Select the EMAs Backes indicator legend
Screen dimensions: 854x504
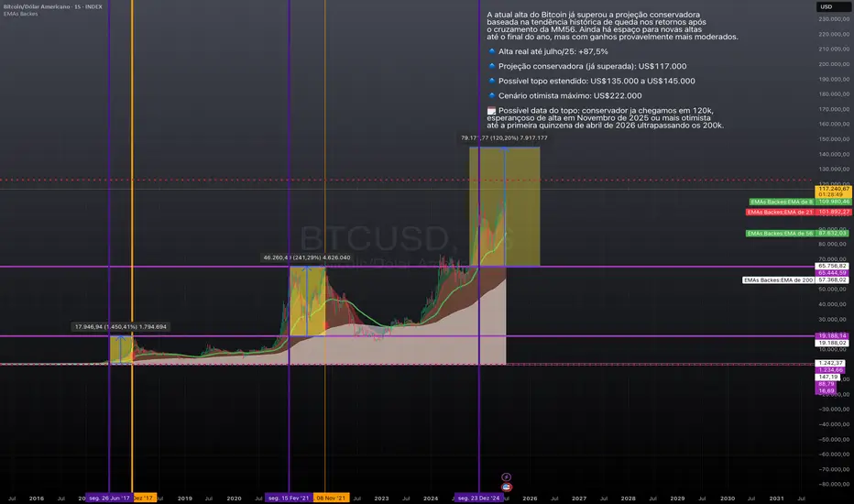coord(21,14)
